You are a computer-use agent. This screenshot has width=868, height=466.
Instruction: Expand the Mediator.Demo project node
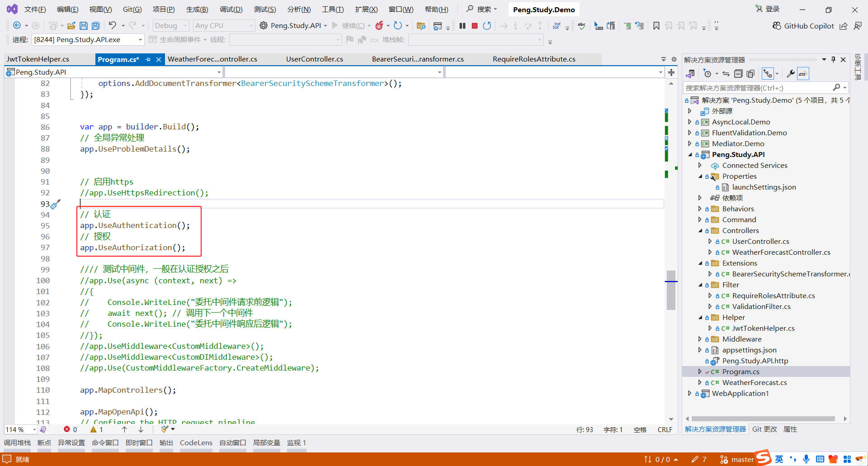689,143
